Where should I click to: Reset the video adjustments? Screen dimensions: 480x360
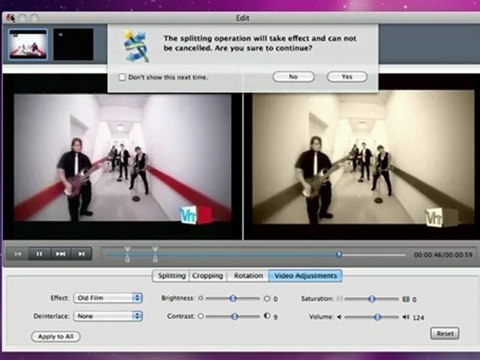[x=445, y=334]
